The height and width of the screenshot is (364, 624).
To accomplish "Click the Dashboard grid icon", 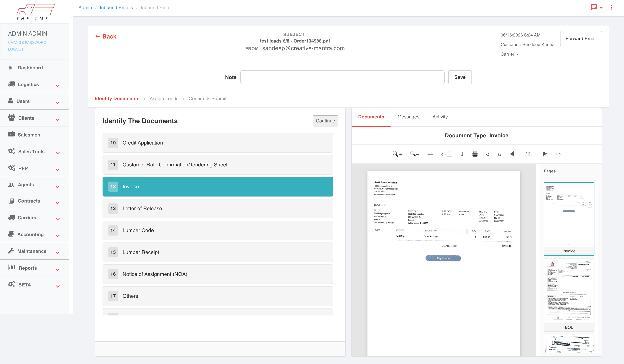I will pos(11,68).
